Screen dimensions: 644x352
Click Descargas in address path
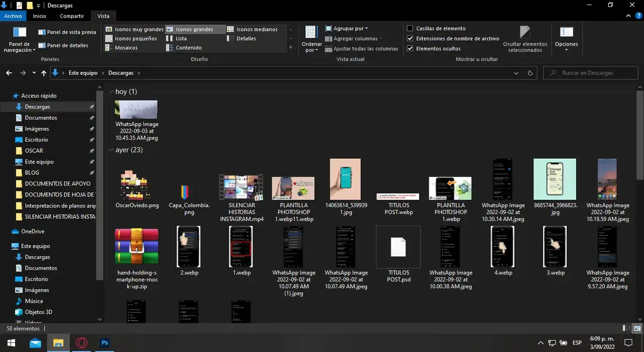pyautogui.click(x=121, y=73)
